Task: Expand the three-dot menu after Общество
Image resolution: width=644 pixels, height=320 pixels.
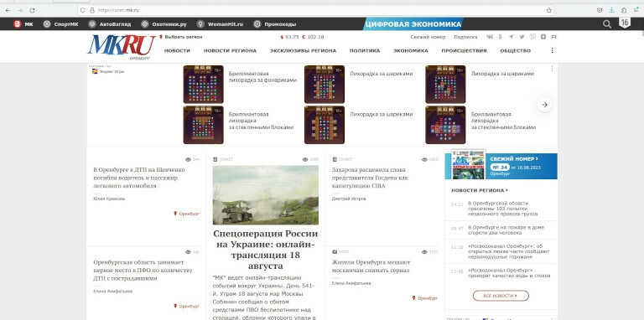Action: click(552, 50)
